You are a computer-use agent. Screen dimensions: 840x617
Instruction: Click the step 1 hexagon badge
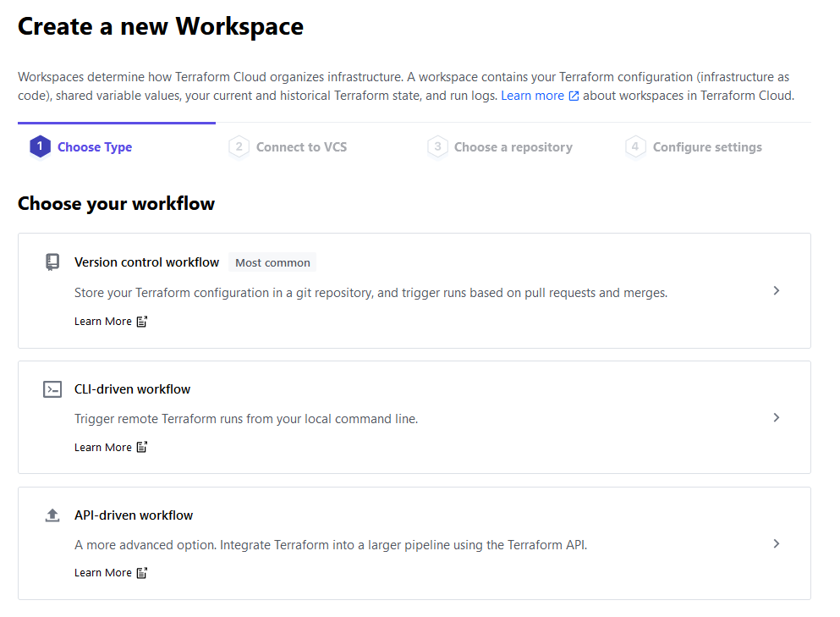click(40, 147)
